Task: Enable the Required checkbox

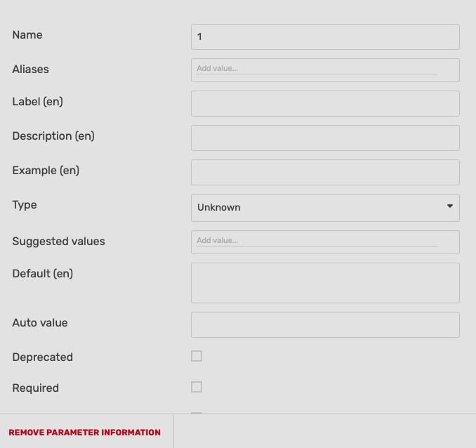Action: pos(197,387)
